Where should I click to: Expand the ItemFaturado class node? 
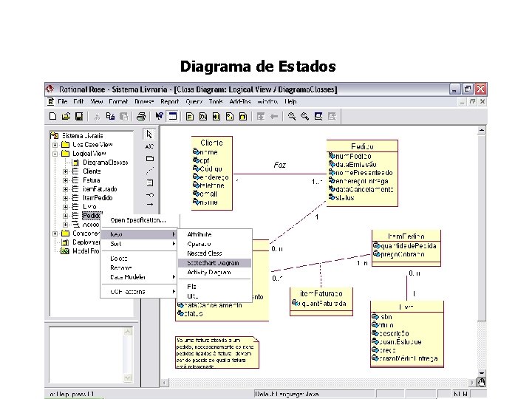[65, 189]
